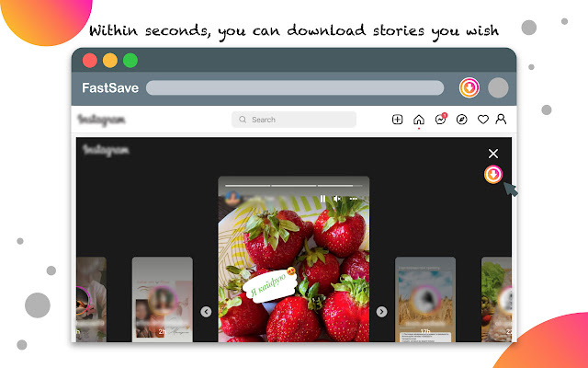
Task: Mute the story sound
Action: tap(337, 199)
